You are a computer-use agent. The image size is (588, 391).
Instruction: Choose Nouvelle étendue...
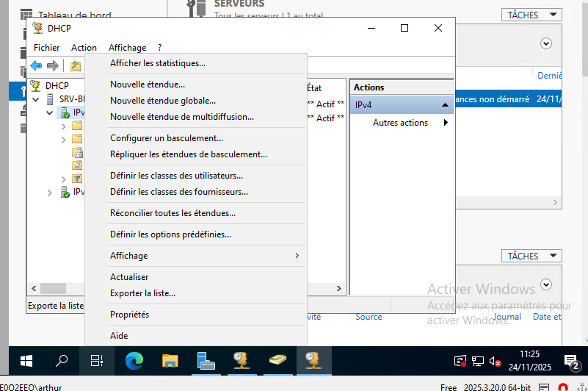point(195,85)
